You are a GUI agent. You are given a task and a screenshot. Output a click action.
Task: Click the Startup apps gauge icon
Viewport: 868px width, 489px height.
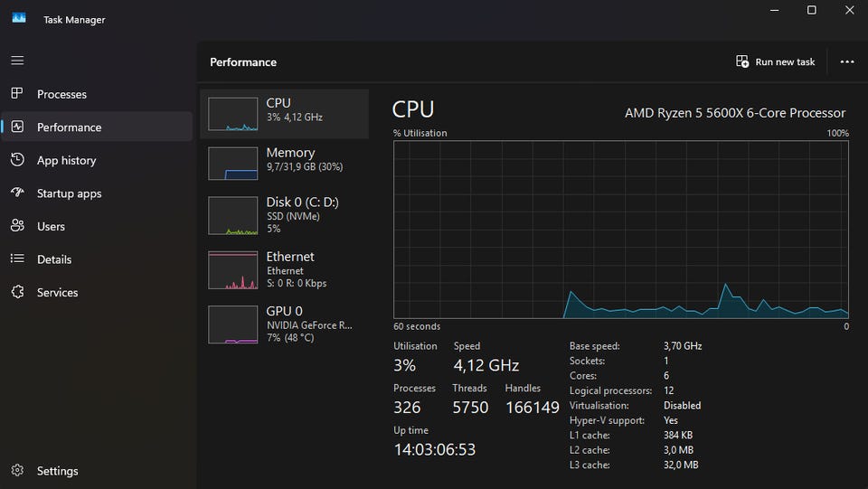point(17,193)
